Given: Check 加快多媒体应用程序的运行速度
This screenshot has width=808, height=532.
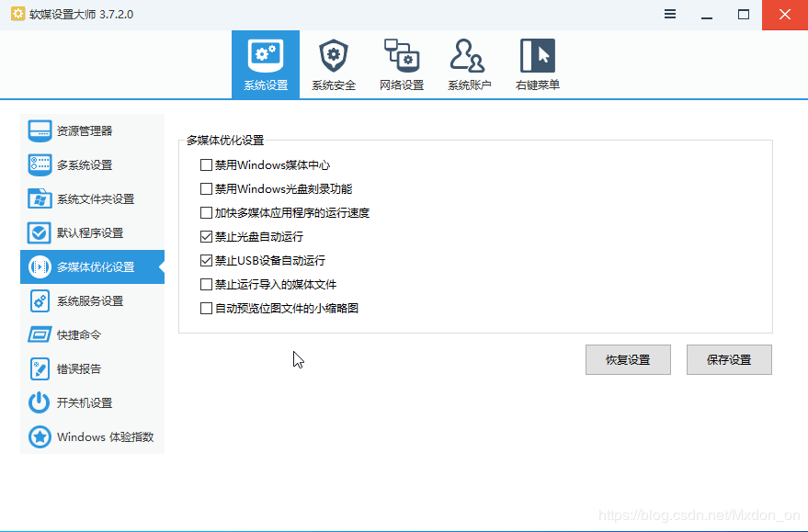Looking at the screenshot, I should [207, 212].
